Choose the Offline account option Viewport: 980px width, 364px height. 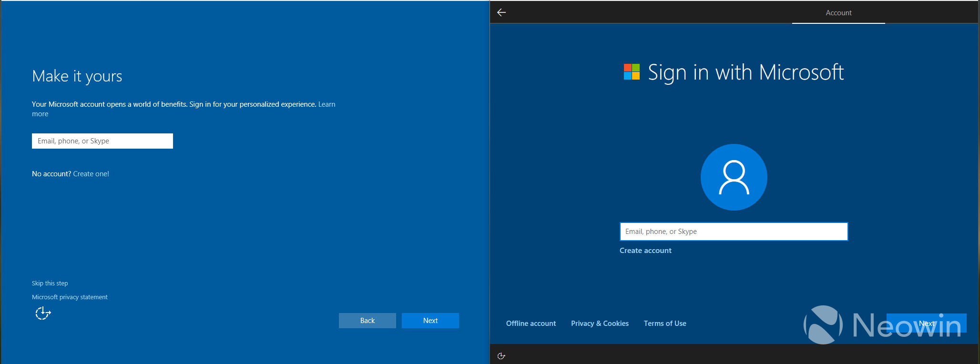pyautogui.click(x=531, y=324)
